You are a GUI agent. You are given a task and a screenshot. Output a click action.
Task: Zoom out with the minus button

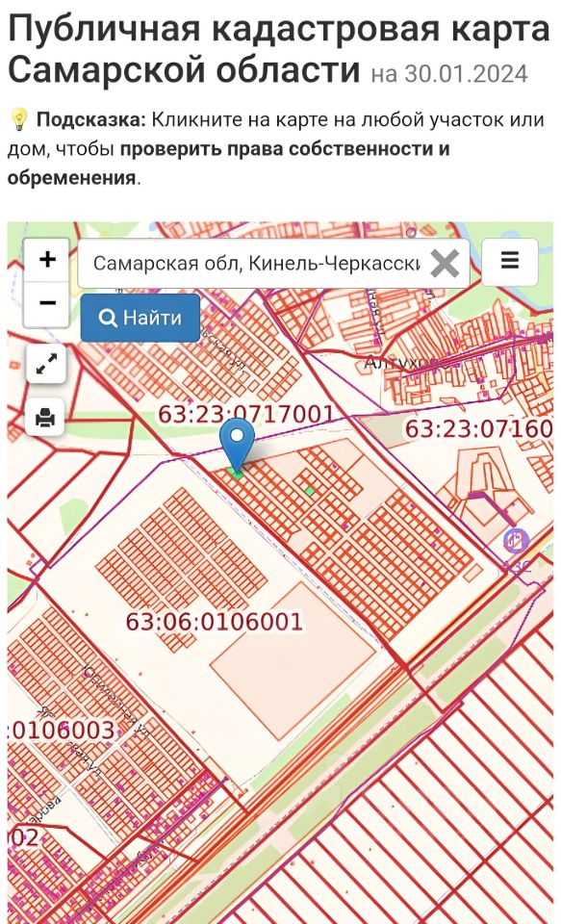click(x=47, y=303)
